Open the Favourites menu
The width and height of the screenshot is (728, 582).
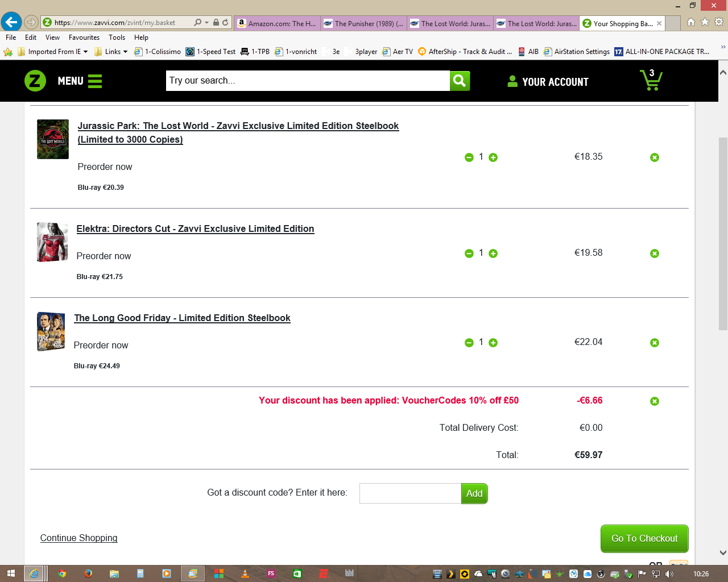[x=84, y=38]
